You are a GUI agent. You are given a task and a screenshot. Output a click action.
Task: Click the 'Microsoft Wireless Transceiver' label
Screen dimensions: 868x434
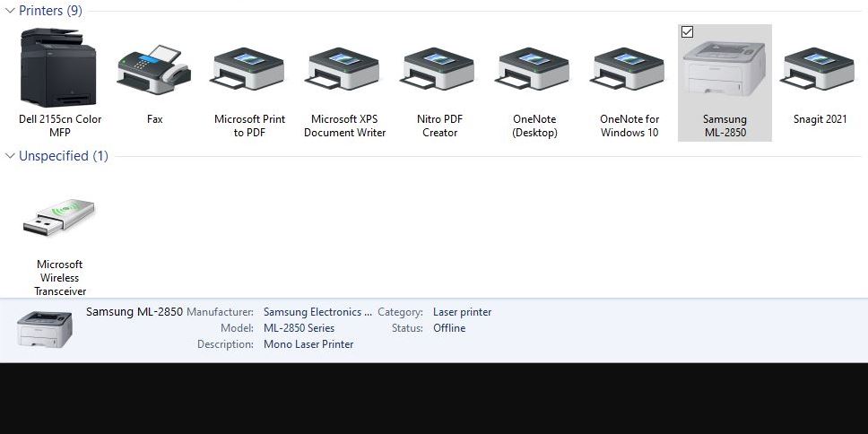tap(60, 278)
